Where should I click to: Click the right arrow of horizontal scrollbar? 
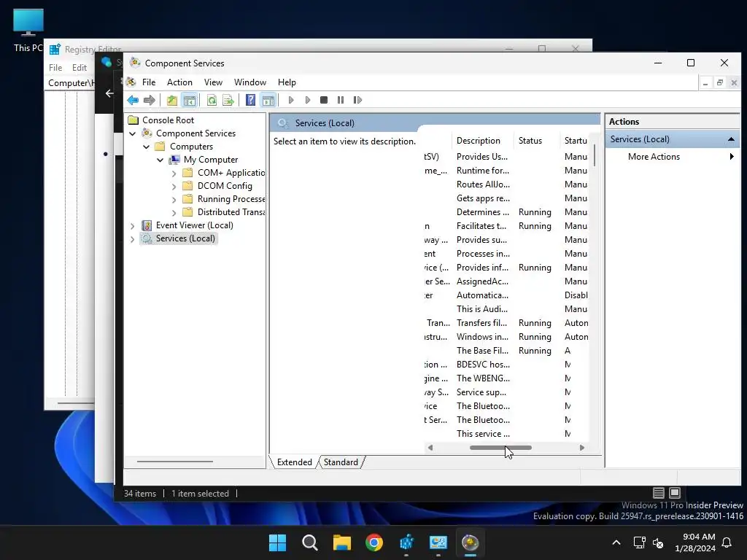pyautogui.click(x=581, y=448)
